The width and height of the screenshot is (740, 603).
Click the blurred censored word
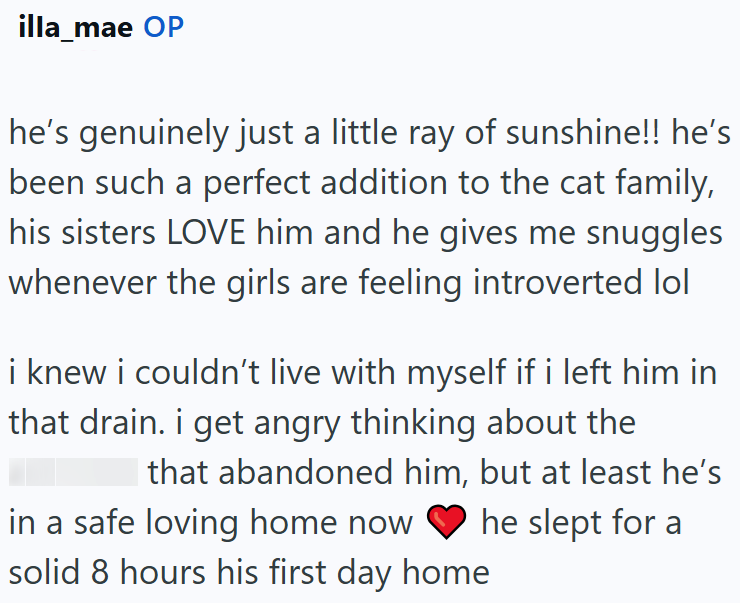tap(74, 471)
